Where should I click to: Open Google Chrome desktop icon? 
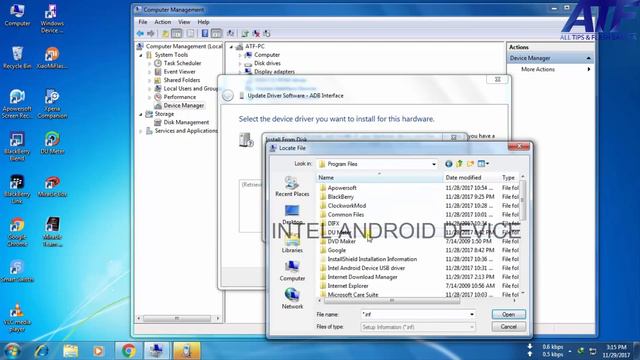point(17,231)
